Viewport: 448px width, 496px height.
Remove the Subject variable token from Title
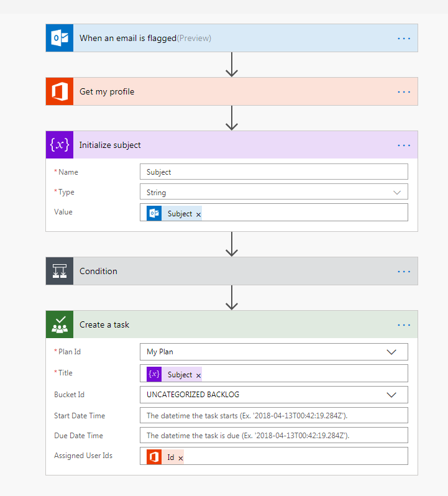click(198, 376)
